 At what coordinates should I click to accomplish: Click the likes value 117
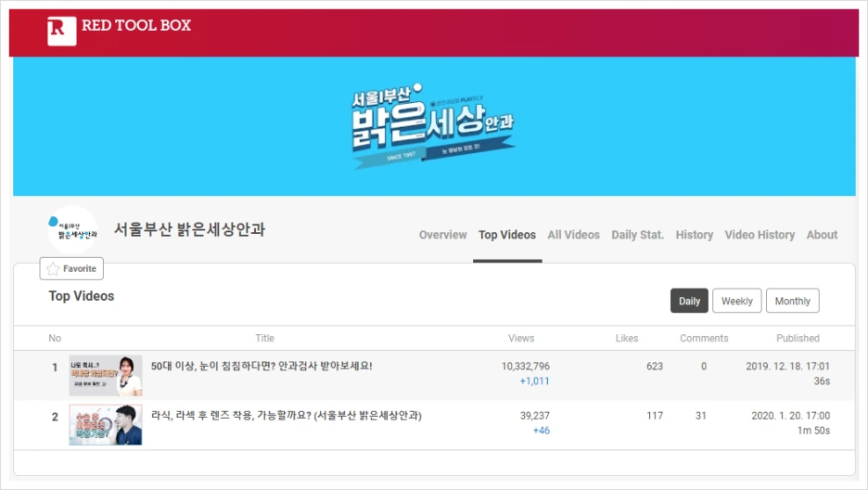tap(655, 416)
